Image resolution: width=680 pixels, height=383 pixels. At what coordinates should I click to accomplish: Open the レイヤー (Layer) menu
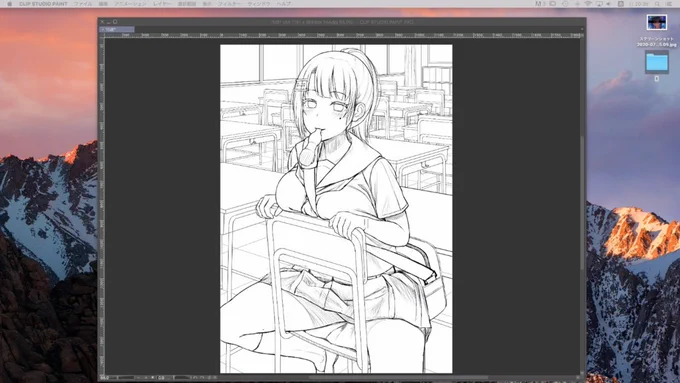[x=162, y=3]
